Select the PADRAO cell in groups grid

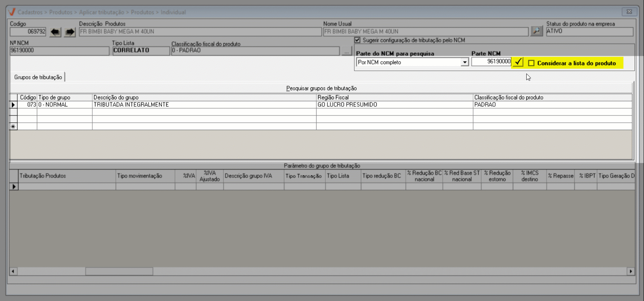[552, 105]
